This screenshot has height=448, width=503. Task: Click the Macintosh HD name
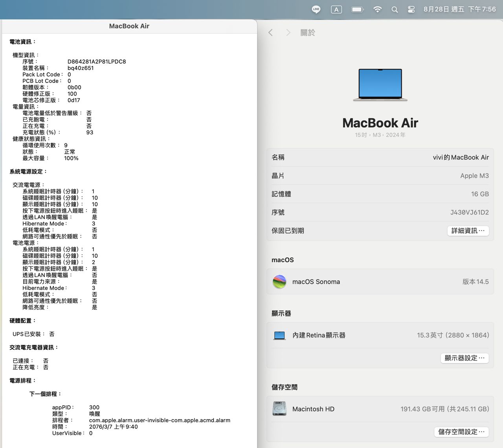coord(313,409)
